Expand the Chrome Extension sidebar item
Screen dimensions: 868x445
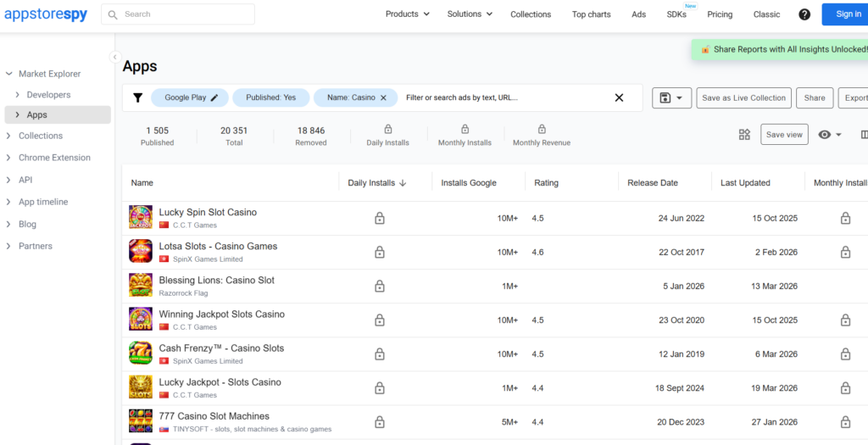coord(8,158)
